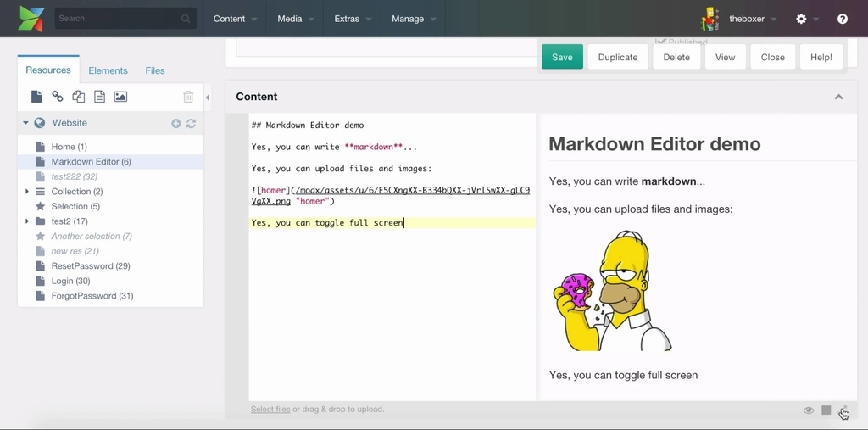Click the highlighted 'toggle full screen' editor line
Viewport: 868px width, 430px height.
pyautogui.click(x=392, y=223)
